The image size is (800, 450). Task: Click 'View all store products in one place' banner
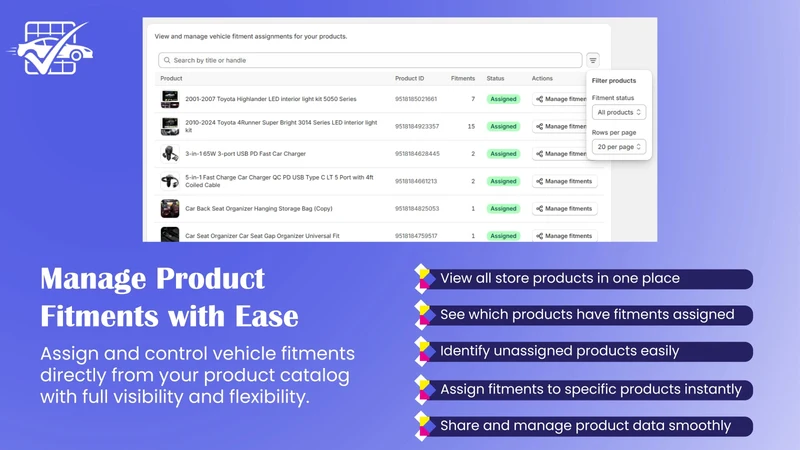coord(584,279)
